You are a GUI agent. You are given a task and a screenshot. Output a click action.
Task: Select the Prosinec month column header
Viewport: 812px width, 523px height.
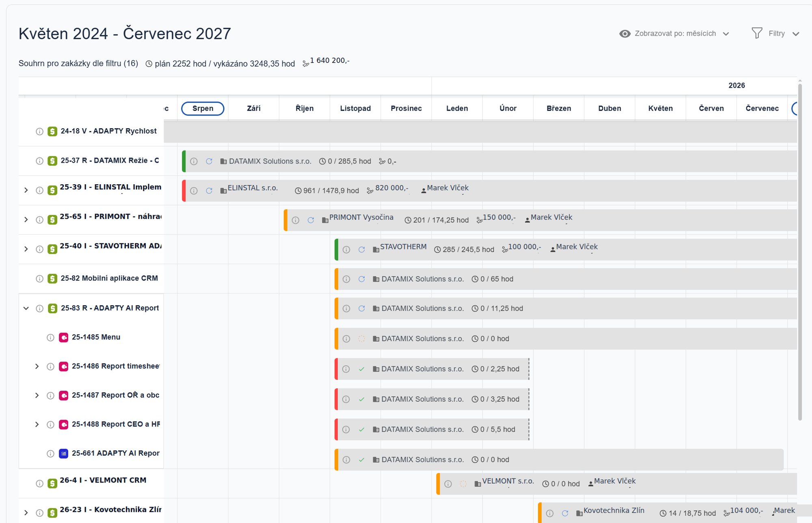click(x=406, y=108)
